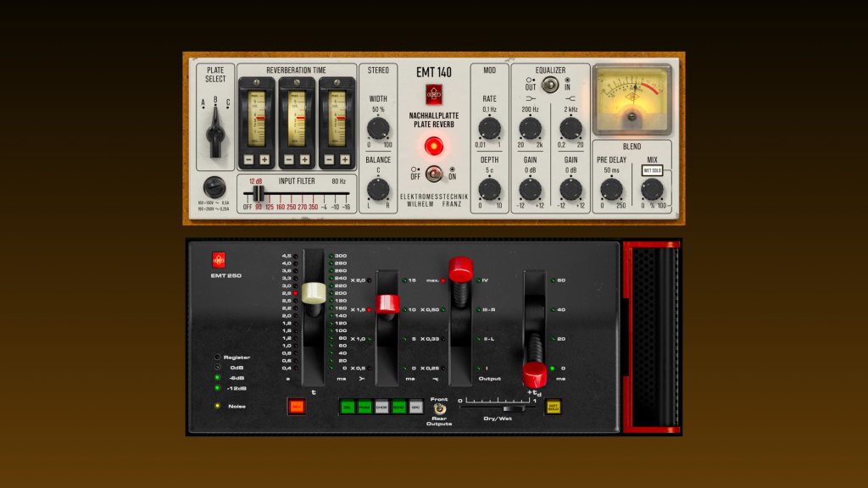
Task: Click the "Dry/Wet" label on the EMT 250
Action: pyautogui.click(x=498, y=419)
